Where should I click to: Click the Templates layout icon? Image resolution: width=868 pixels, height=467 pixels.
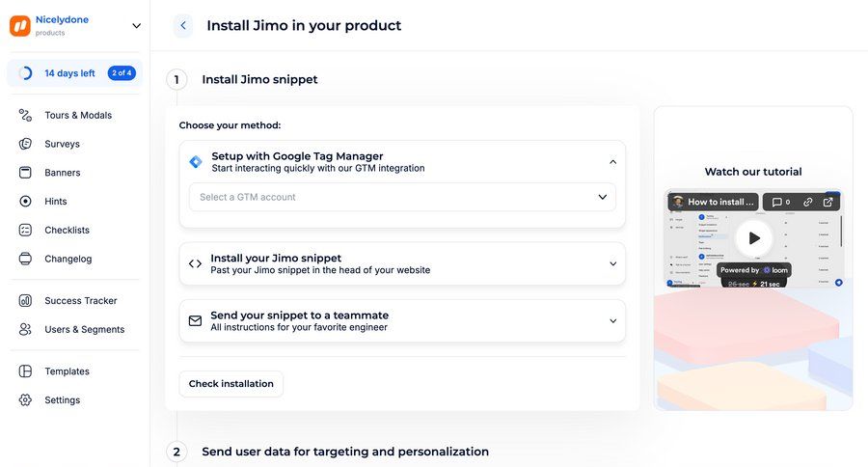coord(25,371)
